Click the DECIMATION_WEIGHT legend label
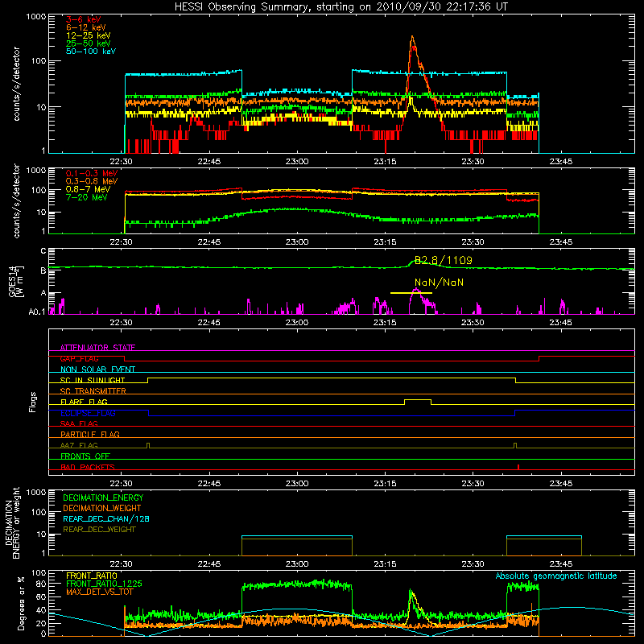Image resolution: width=644 pixels, height=644 pixels. click(102, 508)
